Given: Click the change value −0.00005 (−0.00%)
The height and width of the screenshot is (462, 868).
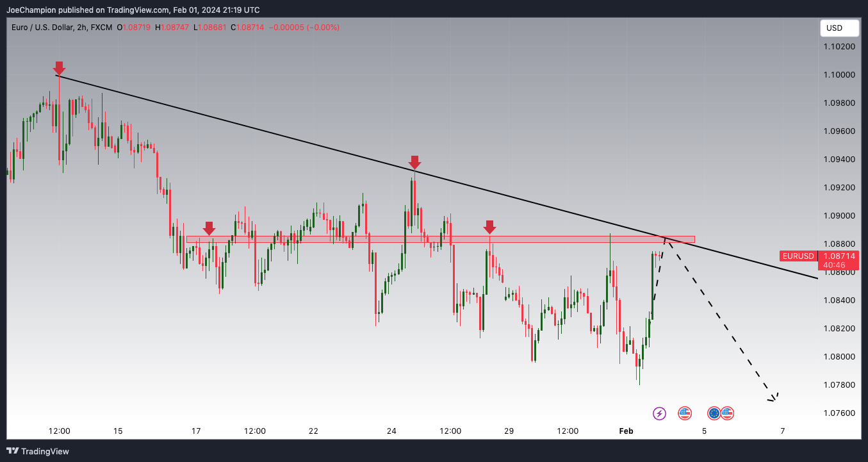Looking at the screenshot, I should pos(305,28).
